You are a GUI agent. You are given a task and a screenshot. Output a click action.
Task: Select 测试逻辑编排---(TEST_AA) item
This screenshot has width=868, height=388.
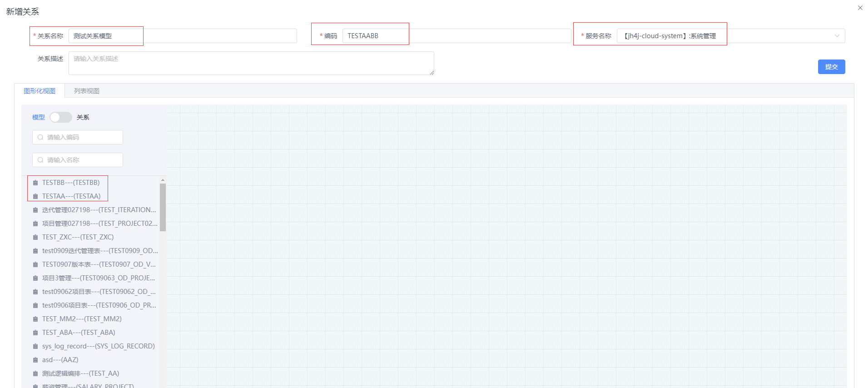click(x=81, y=373)
